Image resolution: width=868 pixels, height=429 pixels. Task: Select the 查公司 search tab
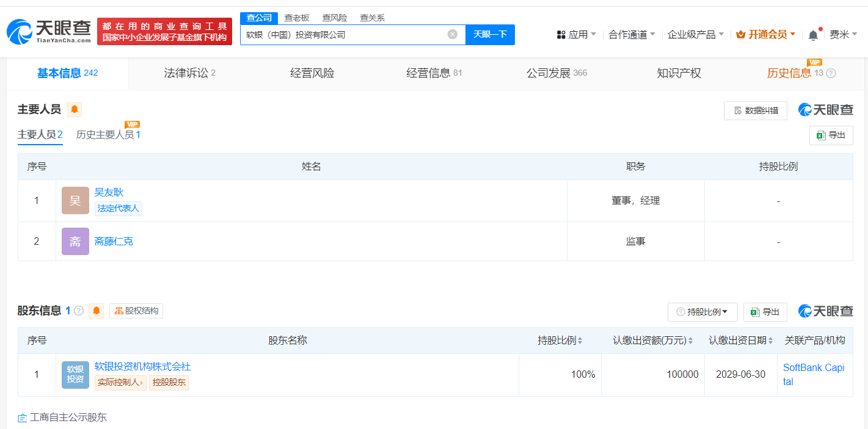(259, 18)
